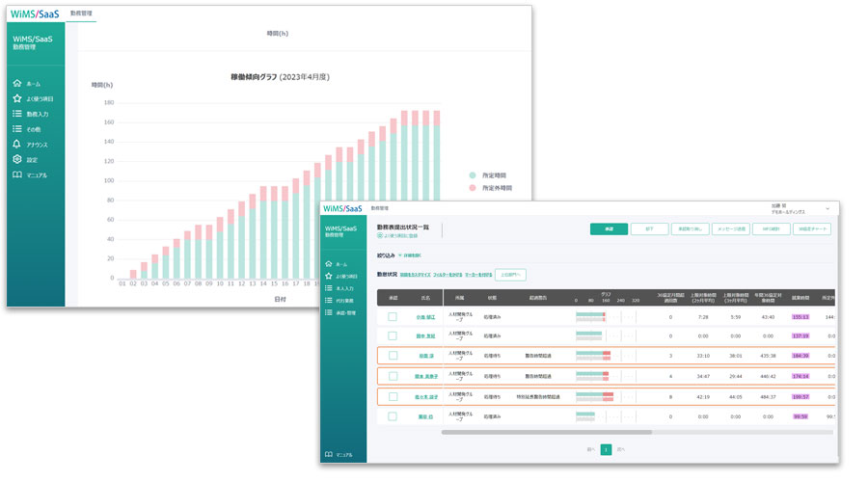This screenshot has height=482, width=868.
Task: Click hours graph bar in 199:57 row
Action: point(594,397)
